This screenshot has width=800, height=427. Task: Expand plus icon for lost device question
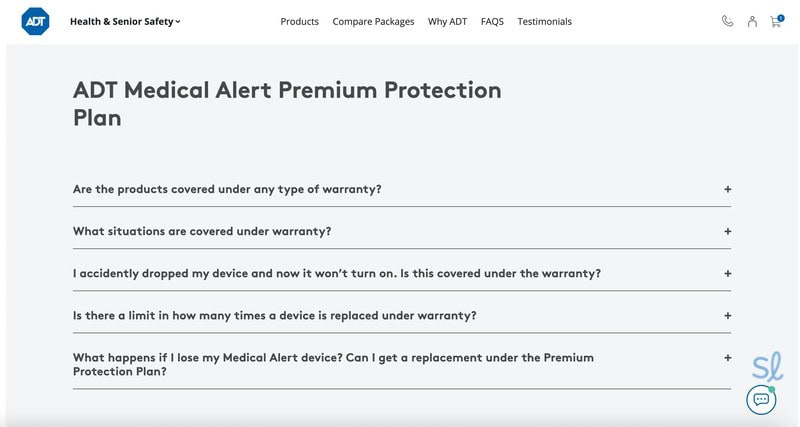728,357
